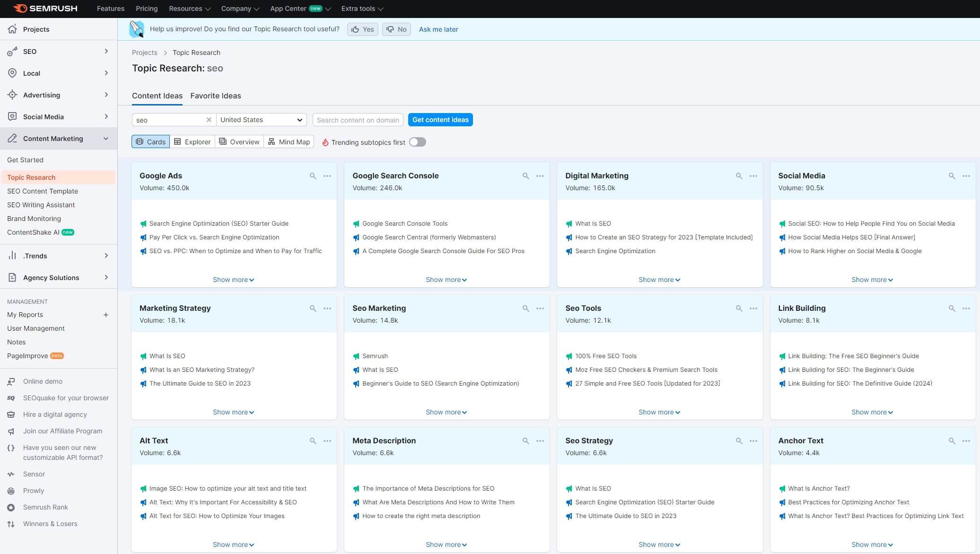Screen dimensions: 980x554
Task: Open the Extra tools menu
Action: click(x=362, y=9)
